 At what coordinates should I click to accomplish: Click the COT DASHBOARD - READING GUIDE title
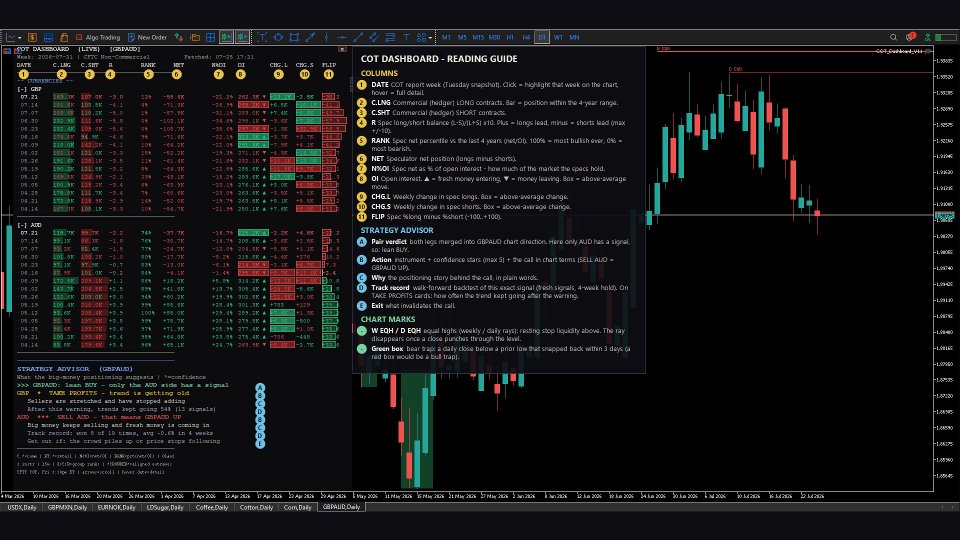click(439, 59)
